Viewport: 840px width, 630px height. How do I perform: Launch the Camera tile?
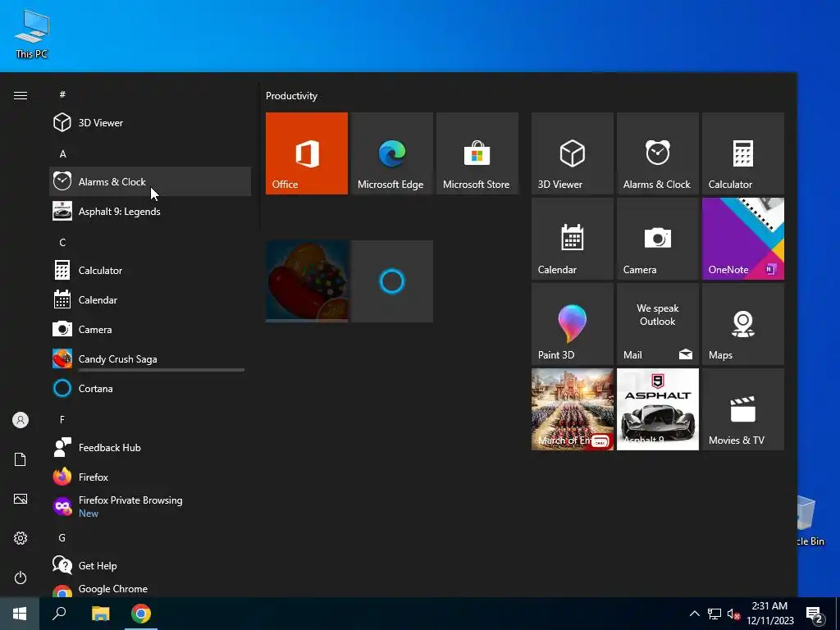(657, 239)
